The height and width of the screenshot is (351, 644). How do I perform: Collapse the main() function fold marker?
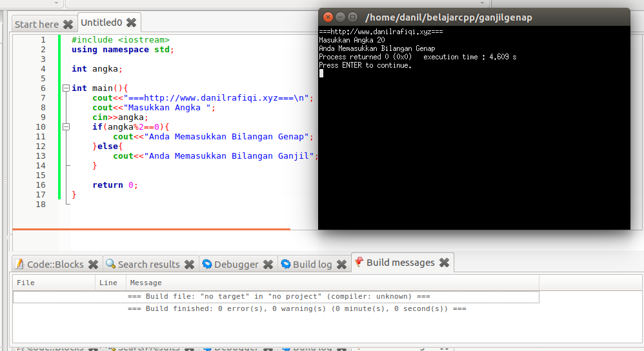[66, 88]
